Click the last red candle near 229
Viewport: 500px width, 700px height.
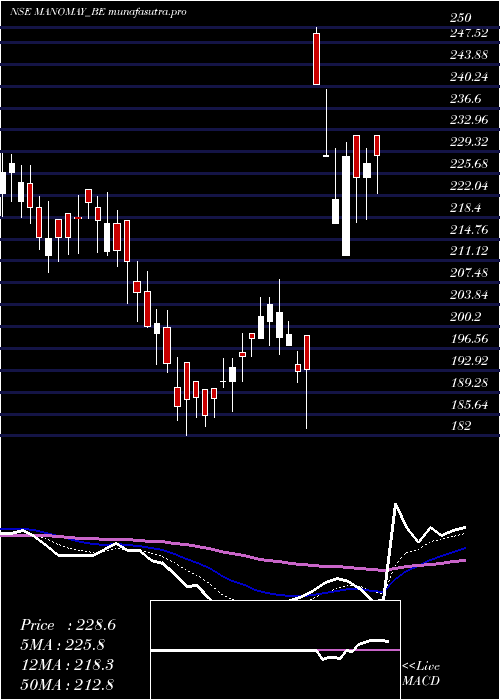(x=377, y=146)
